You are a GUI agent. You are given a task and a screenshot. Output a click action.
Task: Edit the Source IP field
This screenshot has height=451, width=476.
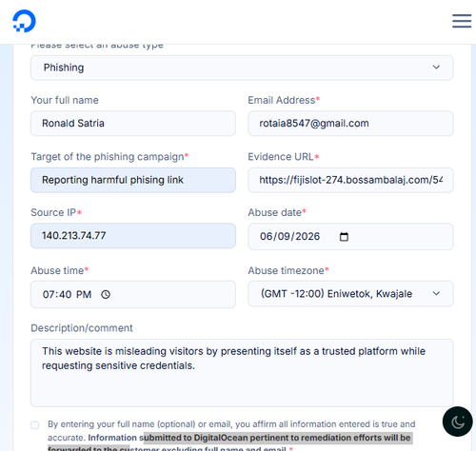point(133,236)
